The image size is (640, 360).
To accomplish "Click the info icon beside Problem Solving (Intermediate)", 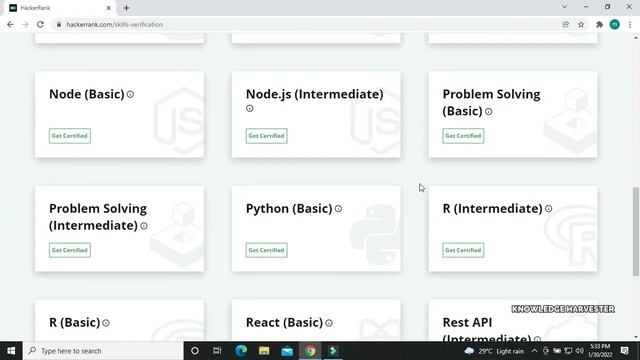I will pos(144,226).
